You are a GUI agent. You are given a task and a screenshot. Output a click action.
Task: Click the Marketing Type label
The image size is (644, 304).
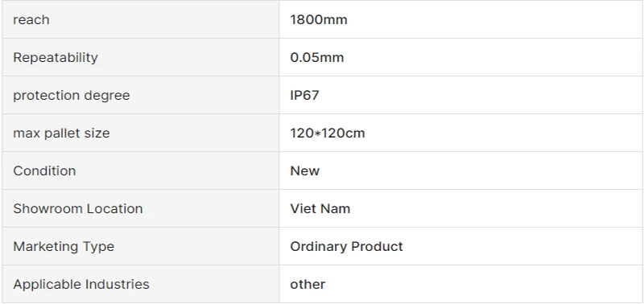pos(64,246)
